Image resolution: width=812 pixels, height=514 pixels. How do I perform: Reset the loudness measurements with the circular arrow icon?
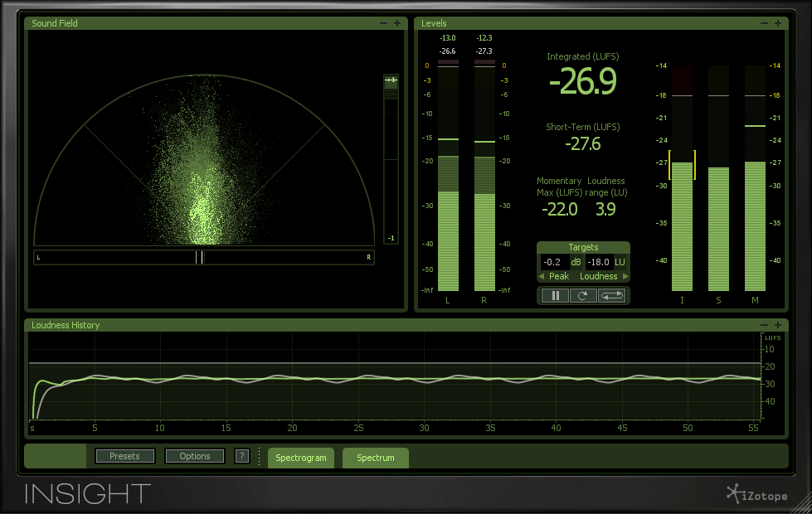[x=583, y=295]
